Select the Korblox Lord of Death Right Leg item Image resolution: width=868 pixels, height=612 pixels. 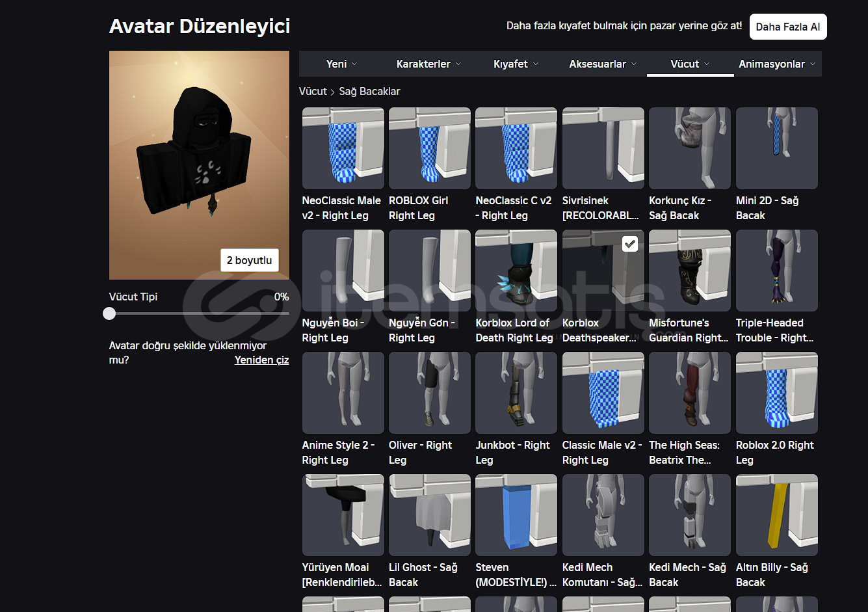[x=516, y=271]
